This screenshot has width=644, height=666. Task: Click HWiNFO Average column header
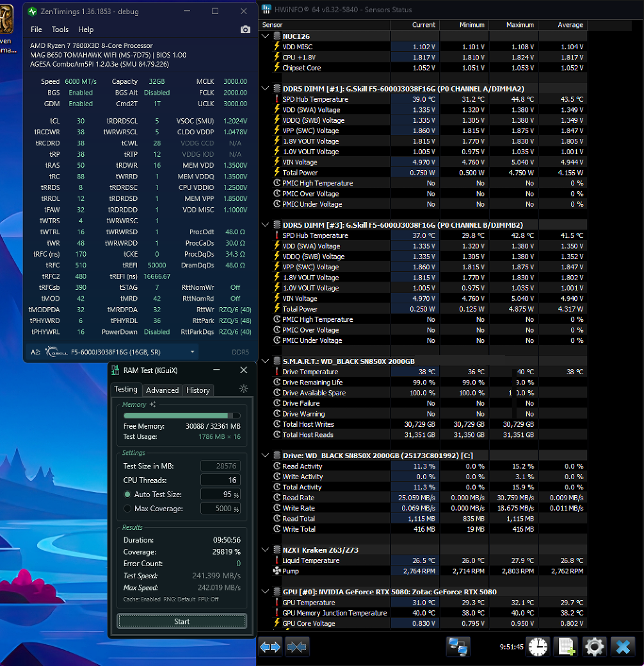(x=563, y=25)
